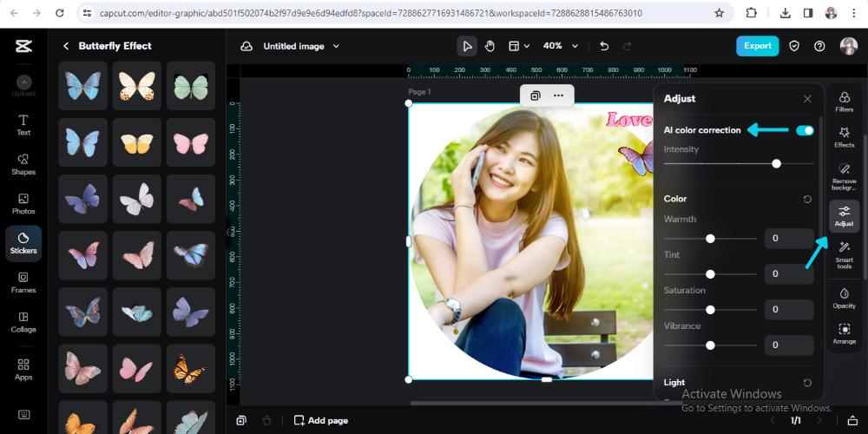Collapse the stickers side panel handle
The height and width of the screenshot is (434, 868).
coord(228,232)
